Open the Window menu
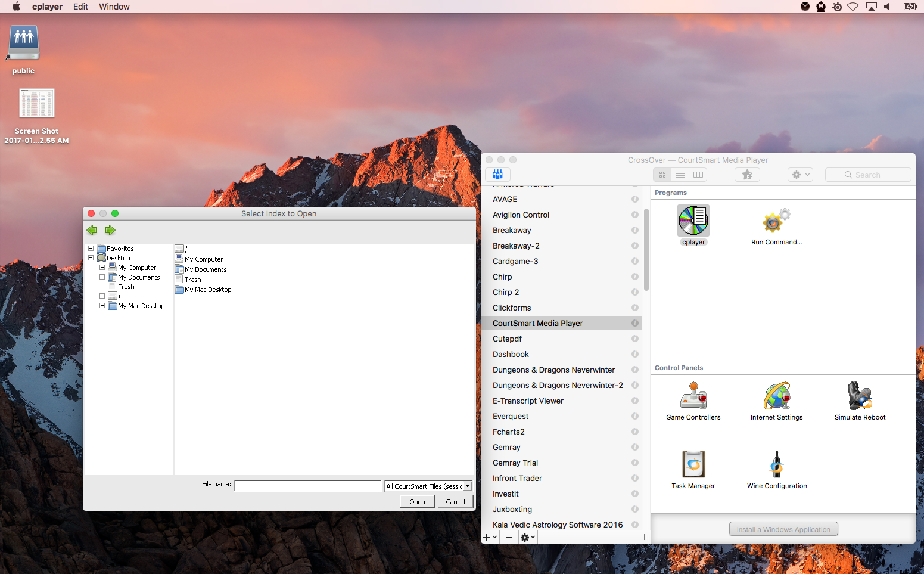This screenshot has width=924, height=574. 114,7
